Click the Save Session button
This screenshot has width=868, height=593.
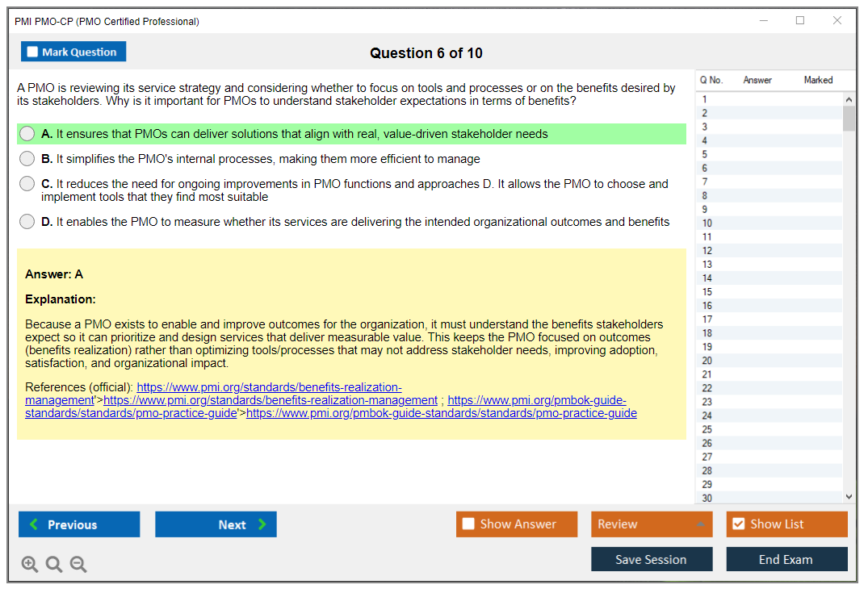(651, 558)
